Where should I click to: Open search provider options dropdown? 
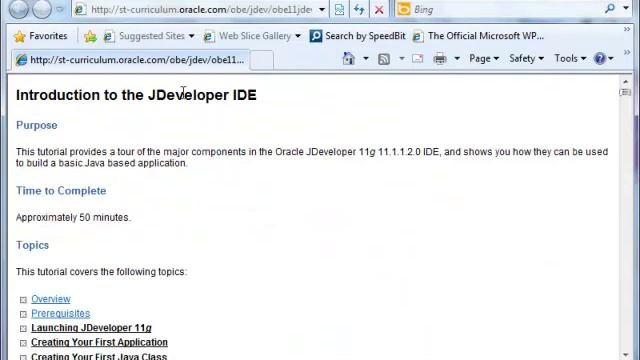point(626,8)
